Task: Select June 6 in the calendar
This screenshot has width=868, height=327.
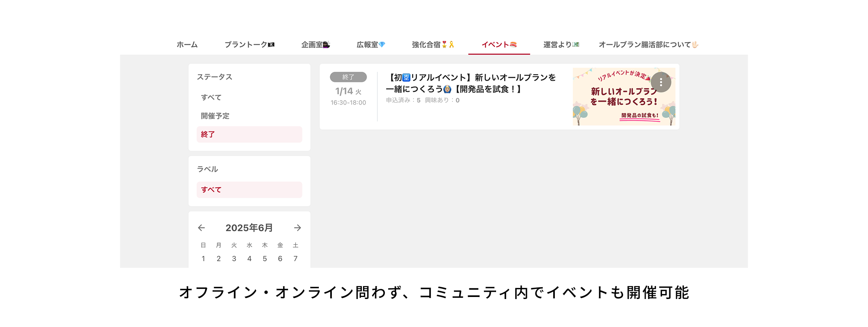Action: 280,258
